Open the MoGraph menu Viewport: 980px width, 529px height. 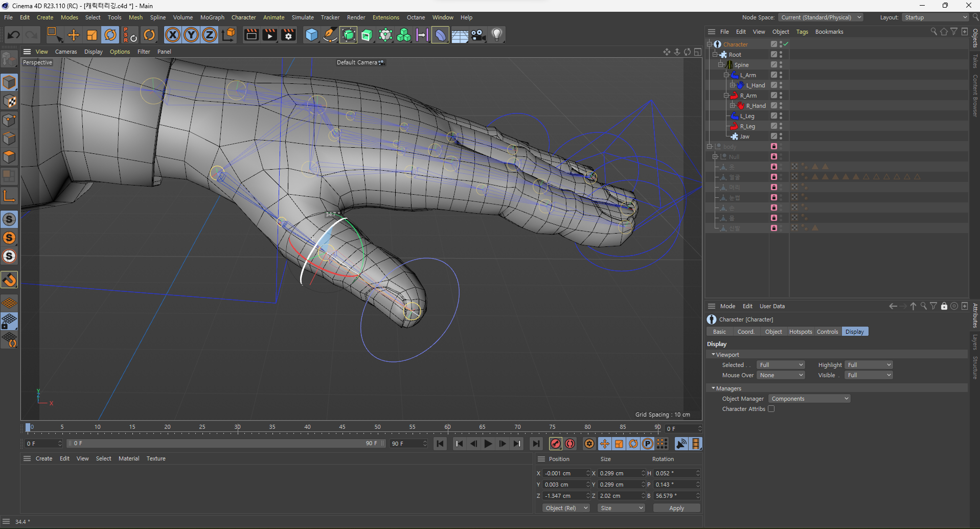click(x=212, y=17)
